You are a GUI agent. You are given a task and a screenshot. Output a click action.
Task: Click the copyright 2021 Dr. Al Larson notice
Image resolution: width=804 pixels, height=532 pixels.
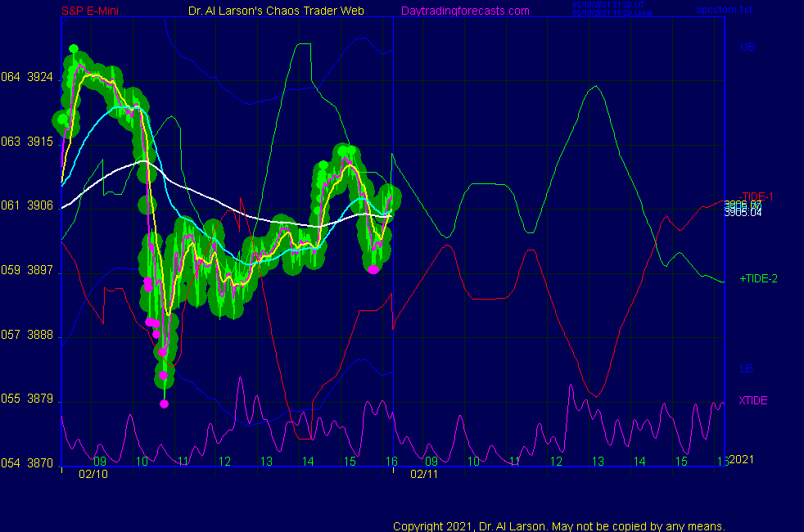pyautogui.click(x=559, y=526)
